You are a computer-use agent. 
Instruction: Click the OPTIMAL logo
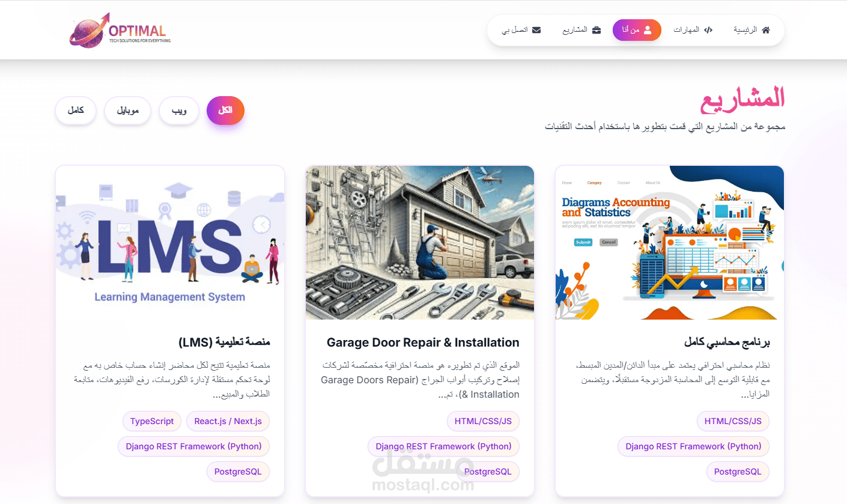click(120, 30)
